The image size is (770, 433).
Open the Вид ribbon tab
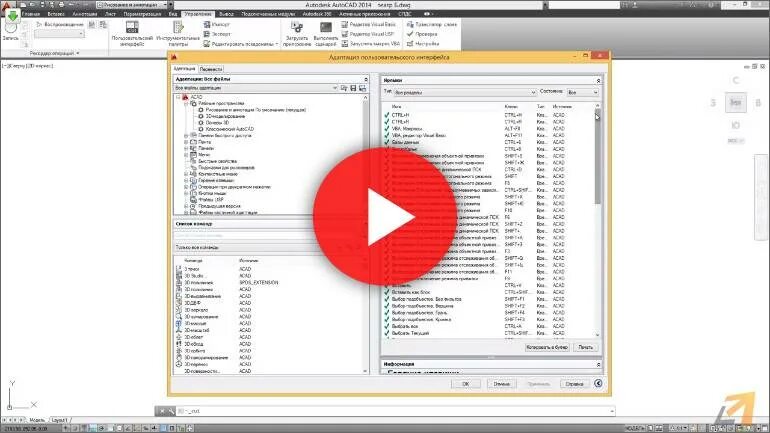click(173, 14)
